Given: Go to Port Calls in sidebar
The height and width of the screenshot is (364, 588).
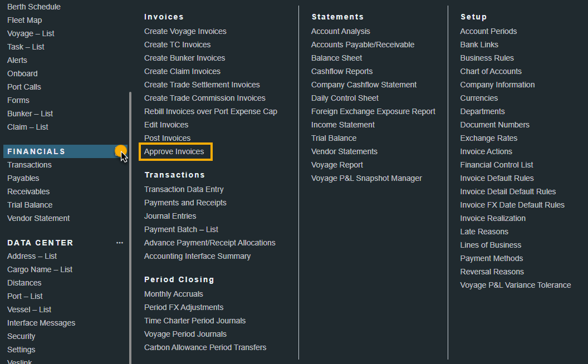Looking at the screenshot, I should pos(24,87).
